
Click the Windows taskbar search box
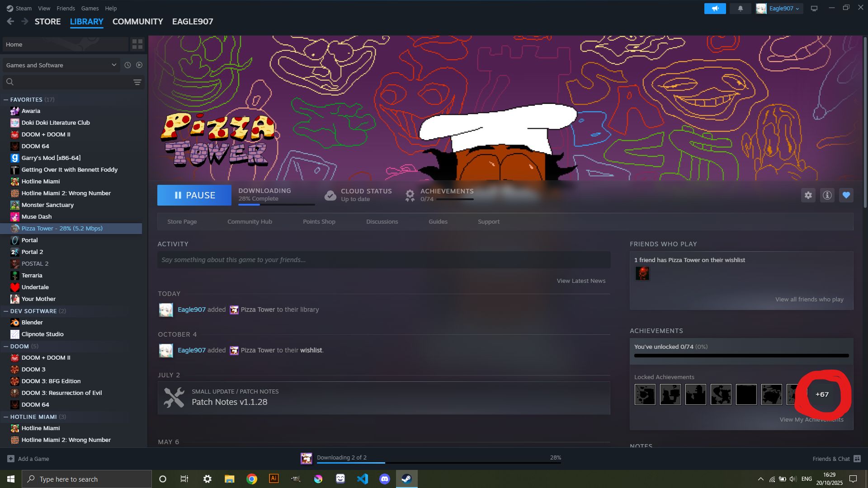click(87, 479)
